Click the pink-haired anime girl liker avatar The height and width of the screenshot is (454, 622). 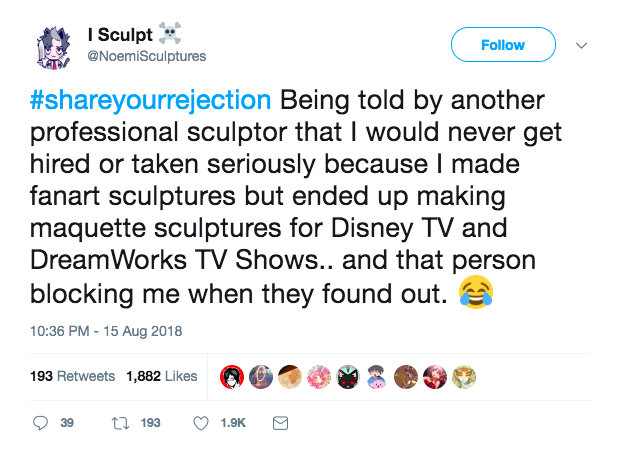[x=320, y=376]
